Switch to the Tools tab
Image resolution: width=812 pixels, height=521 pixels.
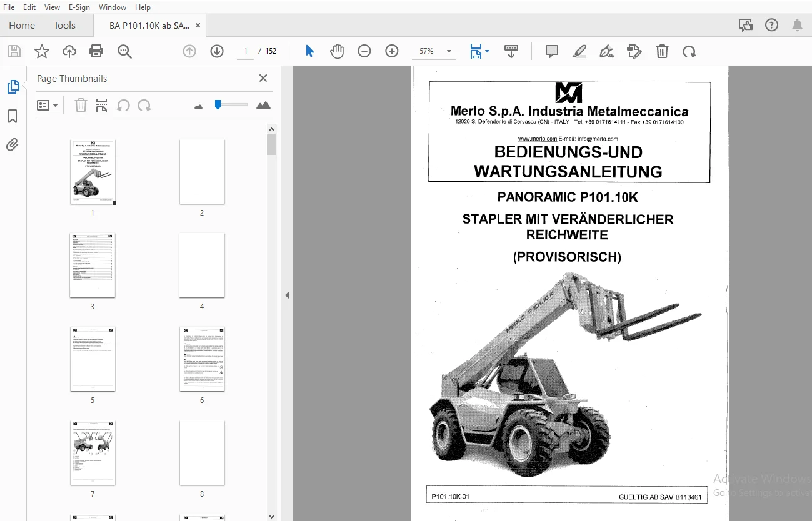[x=64, y=26]
